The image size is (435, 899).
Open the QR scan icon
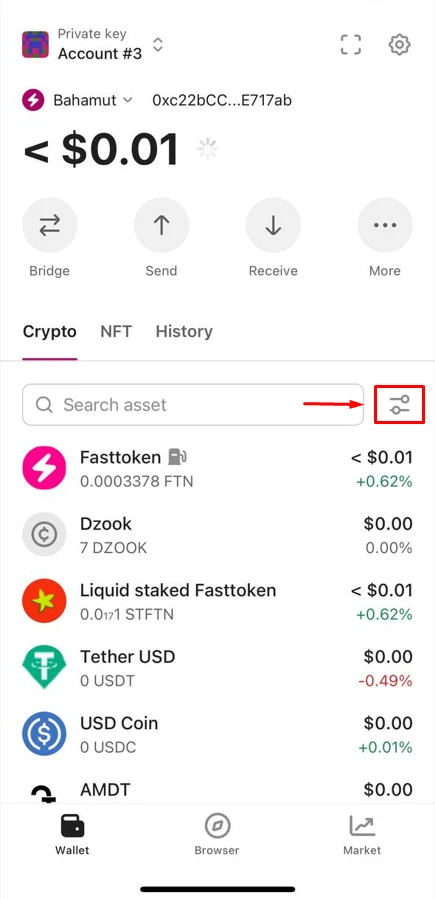[351, 45]
